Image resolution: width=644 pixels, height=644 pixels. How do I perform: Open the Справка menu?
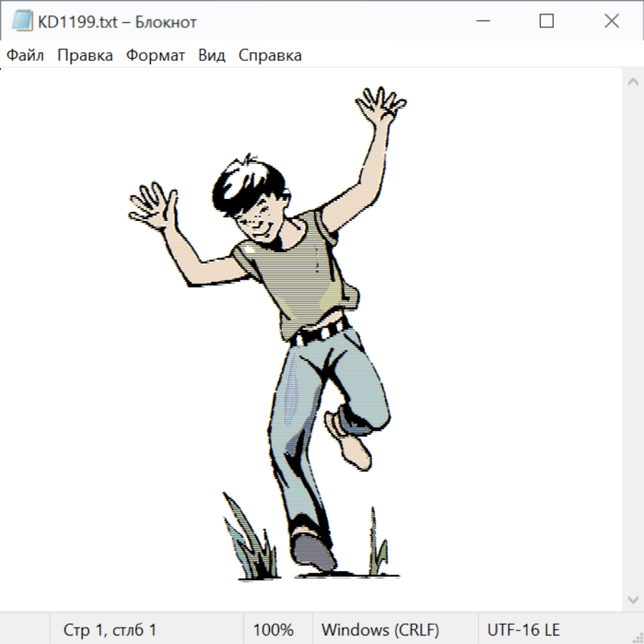(270, 56)
